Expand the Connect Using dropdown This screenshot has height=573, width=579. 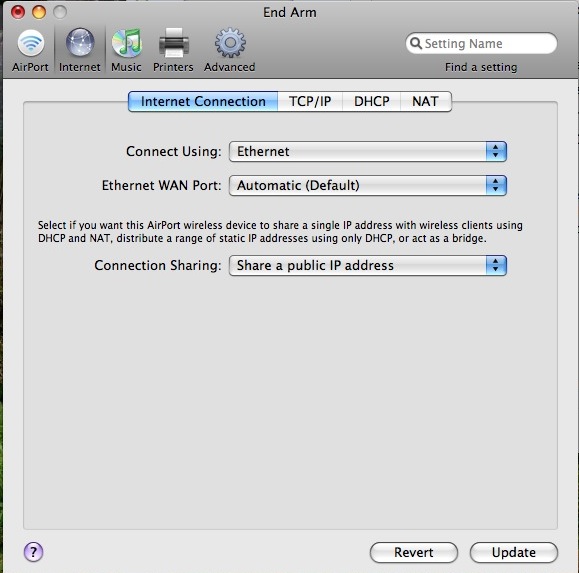coord(368,151)
